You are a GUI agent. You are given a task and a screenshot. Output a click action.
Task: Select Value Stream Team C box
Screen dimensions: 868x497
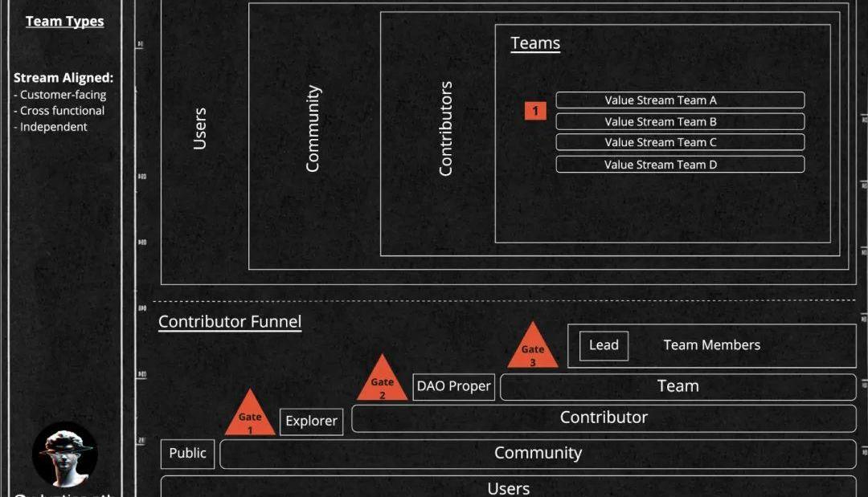(x=679, y=142)
